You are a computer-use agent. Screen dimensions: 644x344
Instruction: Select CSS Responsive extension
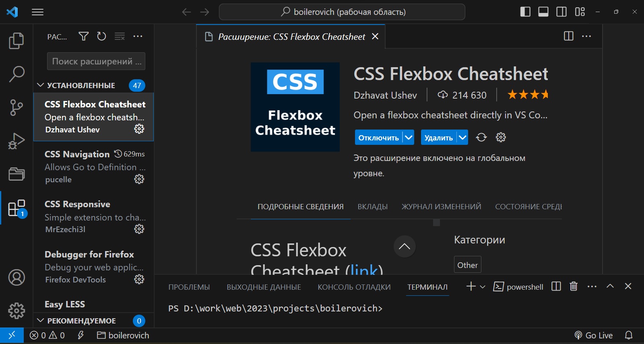pos(93,216)
